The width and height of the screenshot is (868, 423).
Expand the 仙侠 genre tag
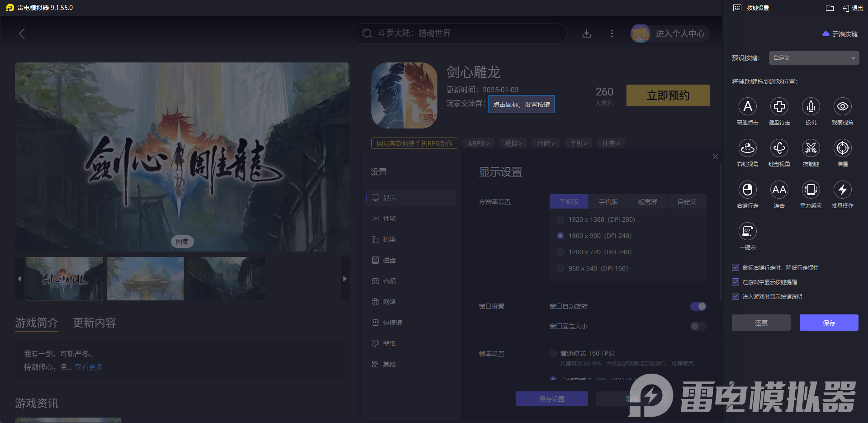click(611, 143)
